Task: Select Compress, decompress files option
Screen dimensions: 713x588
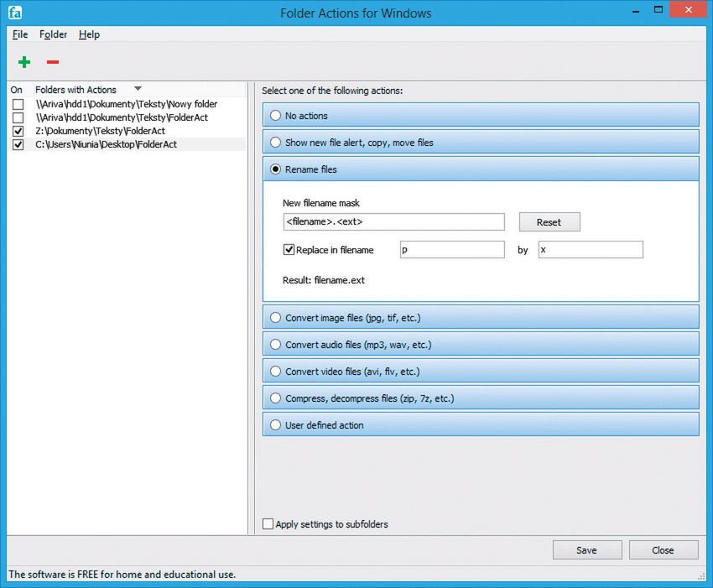Action: point(276,398)
